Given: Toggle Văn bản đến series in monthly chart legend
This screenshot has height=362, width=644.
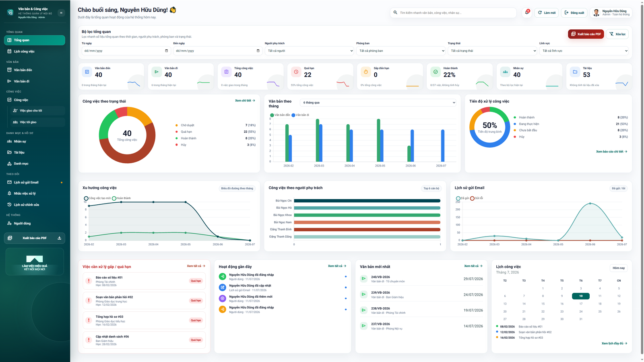Looking at the screenshot, I should point(280,115).
